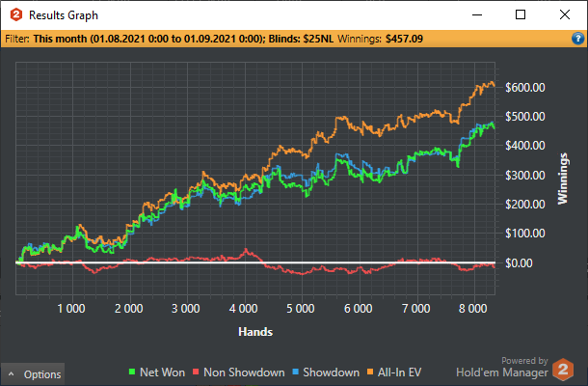Click the Results Graph window title
The width and height of the screenshot is (588, 386).
pyautogui.click(x=64, y=15)
